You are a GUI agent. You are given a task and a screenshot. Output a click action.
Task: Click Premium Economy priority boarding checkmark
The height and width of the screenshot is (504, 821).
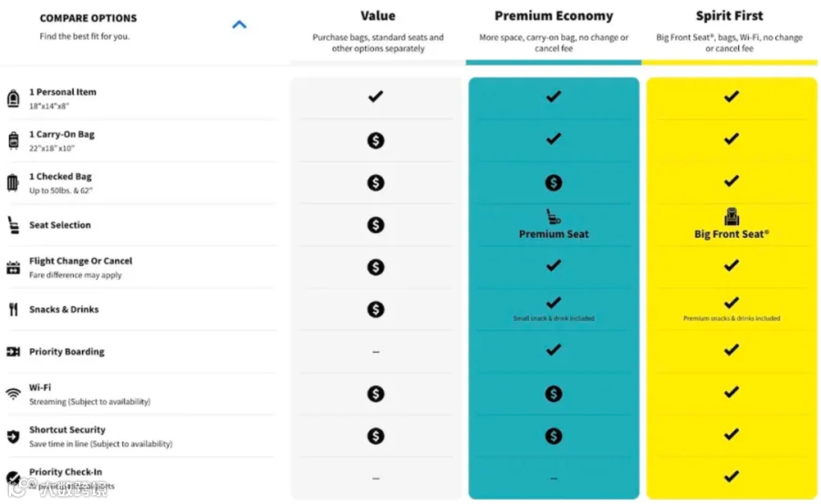point(554,350)
